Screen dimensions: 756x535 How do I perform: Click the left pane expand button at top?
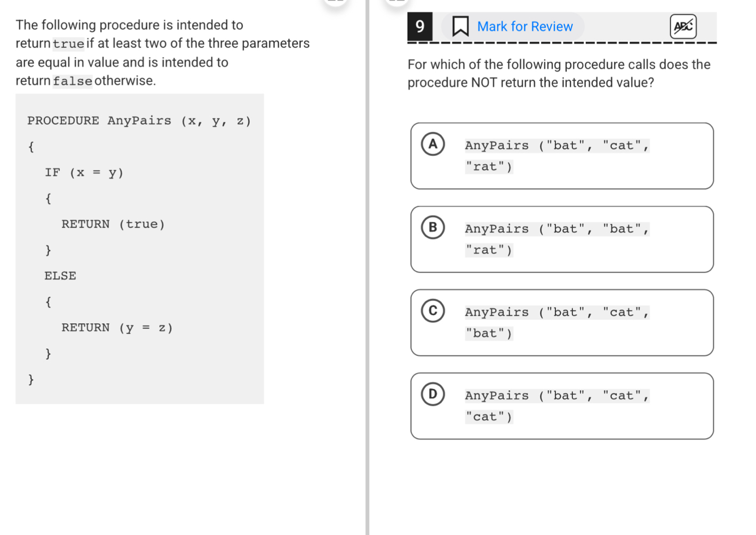tap(336, 2)
